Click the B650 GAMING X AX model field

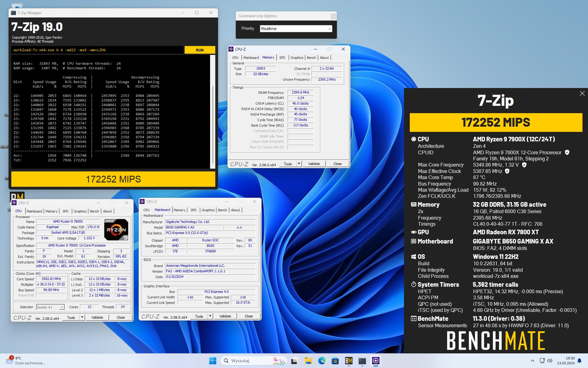coord(194,227)
